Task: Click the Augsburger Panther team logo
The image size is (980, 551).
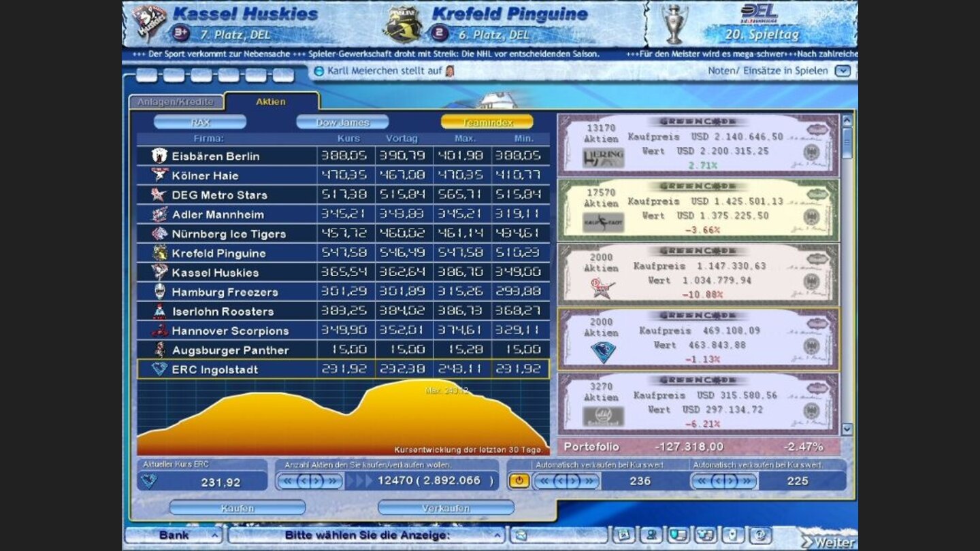Action: pos(159,350)
